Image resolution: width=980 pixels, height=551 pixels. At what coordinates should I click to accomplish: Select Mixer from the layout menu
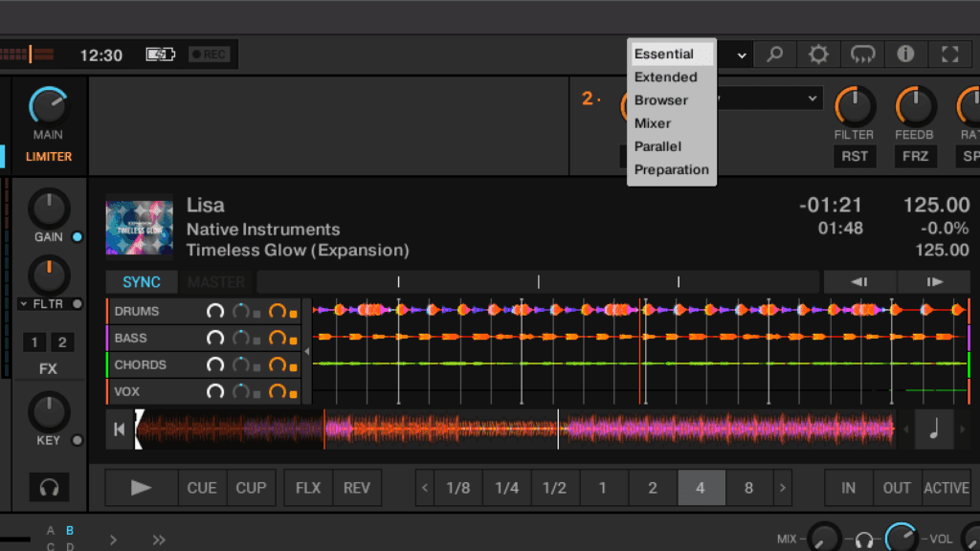(x=653, y=123)
